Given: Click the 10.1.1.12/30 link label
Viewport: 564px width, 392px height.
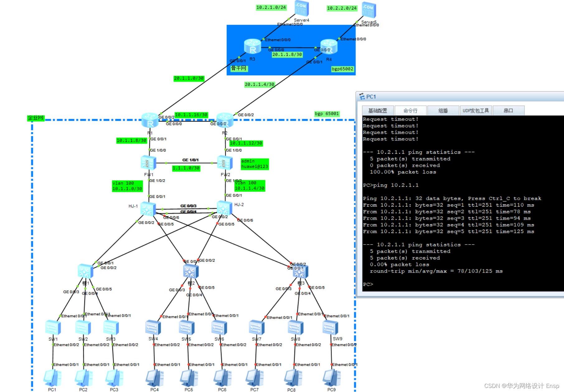Looking at the screenshot, I should (246, 143).
